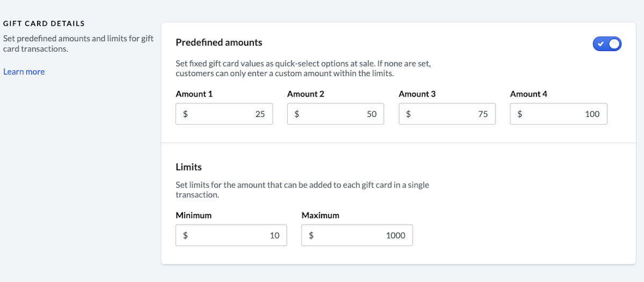Select the Minimum limit input field
This screenshot has width=644, height=282.
231,235
